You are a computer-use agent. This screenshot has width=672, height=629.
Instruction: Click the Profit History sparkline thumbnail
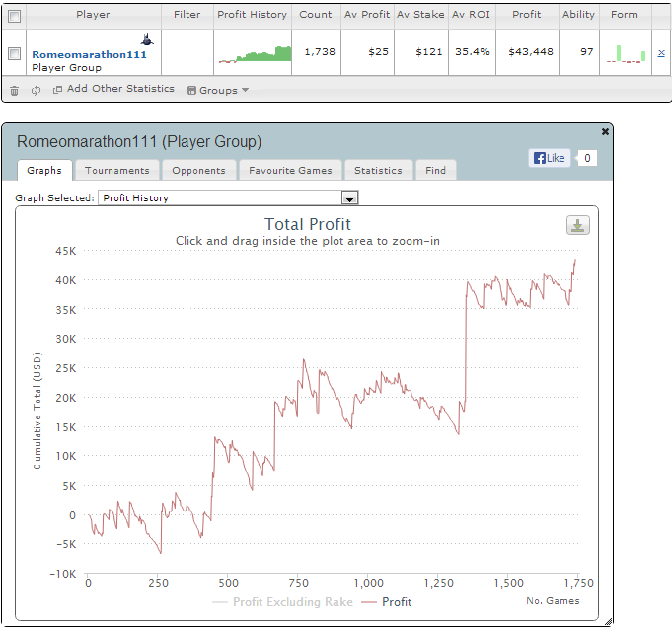click(255, 54)
